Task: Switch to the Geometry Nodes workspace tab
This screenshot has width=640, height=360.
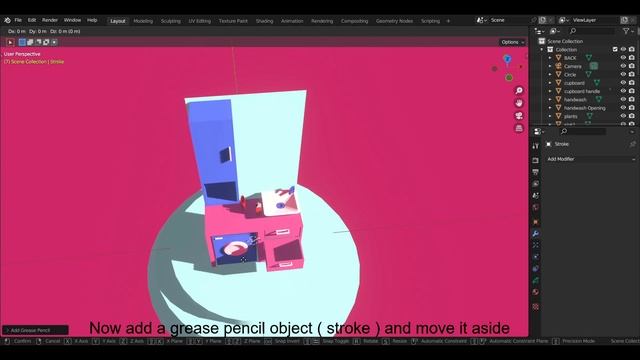Action: pos(394,21)
